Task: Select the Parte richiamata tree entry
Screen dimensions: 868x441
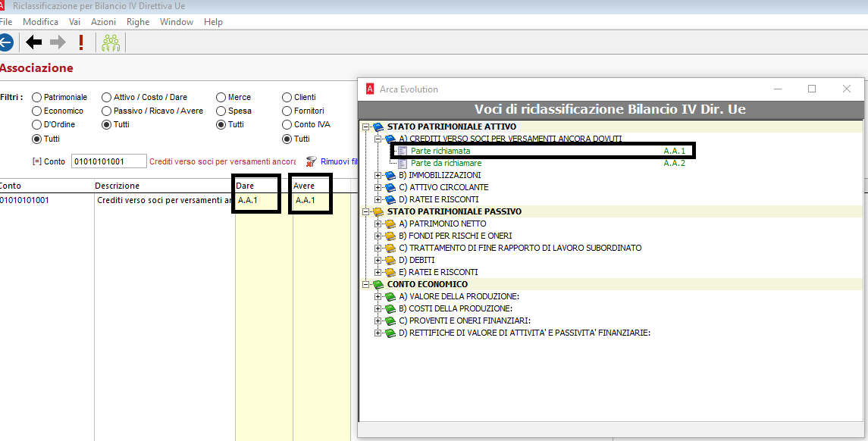Action: (440, 151)
